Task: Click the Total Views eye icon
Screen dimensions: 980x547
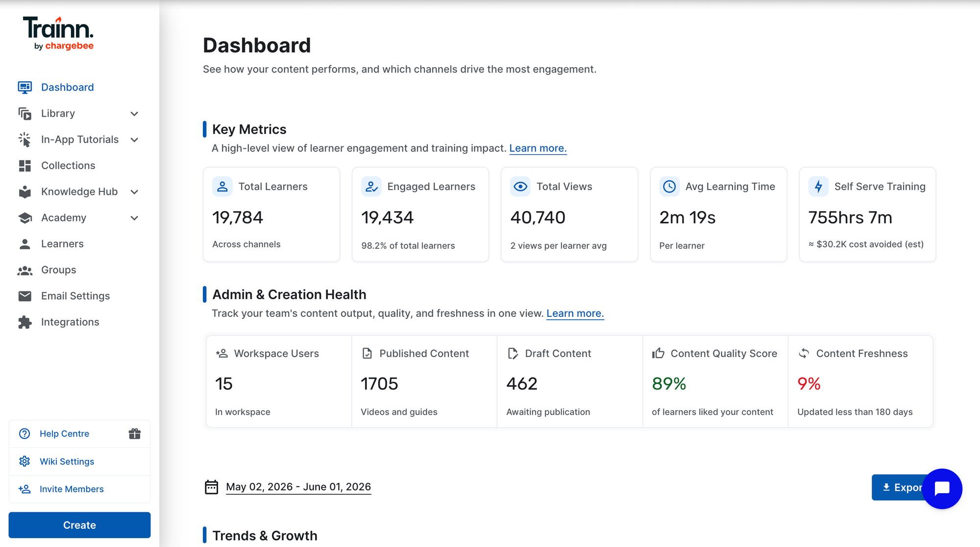Action: [520, 187]
